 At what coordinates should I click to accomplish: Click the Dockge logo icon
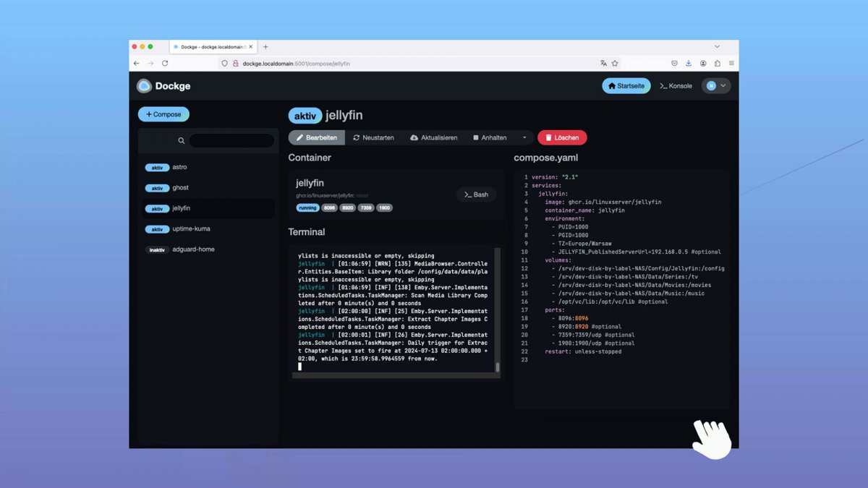click(x=144, y=86)
